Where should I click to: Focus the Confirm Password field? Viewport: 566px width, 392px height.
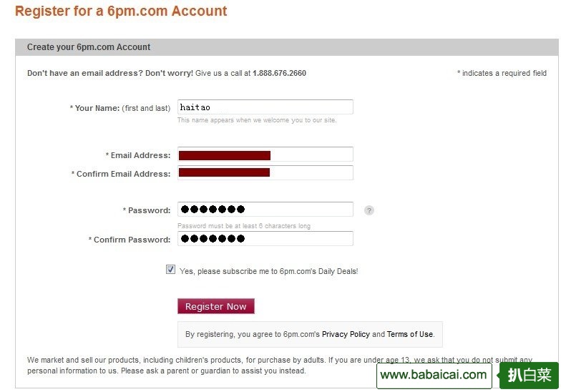[265, 239]
